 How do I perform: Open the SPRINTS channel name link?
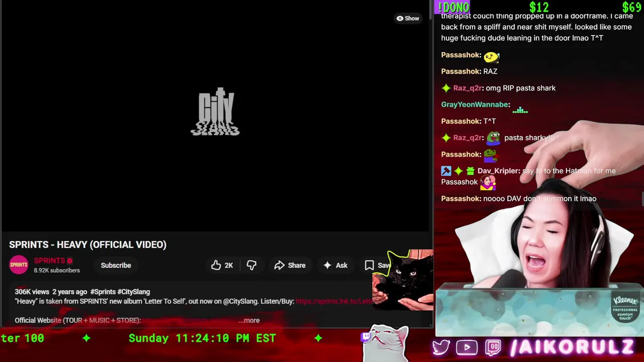[49, 260]
